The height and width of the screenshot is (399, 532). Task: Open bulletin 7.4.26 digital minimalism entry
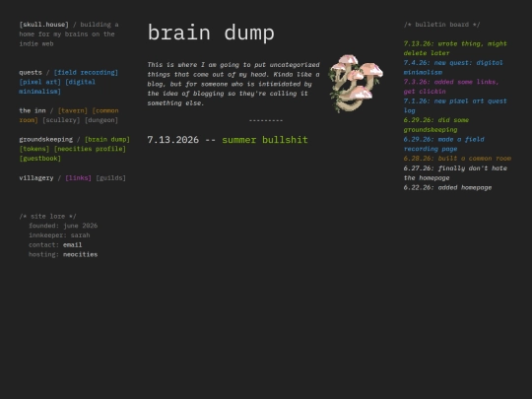[453, 67]
